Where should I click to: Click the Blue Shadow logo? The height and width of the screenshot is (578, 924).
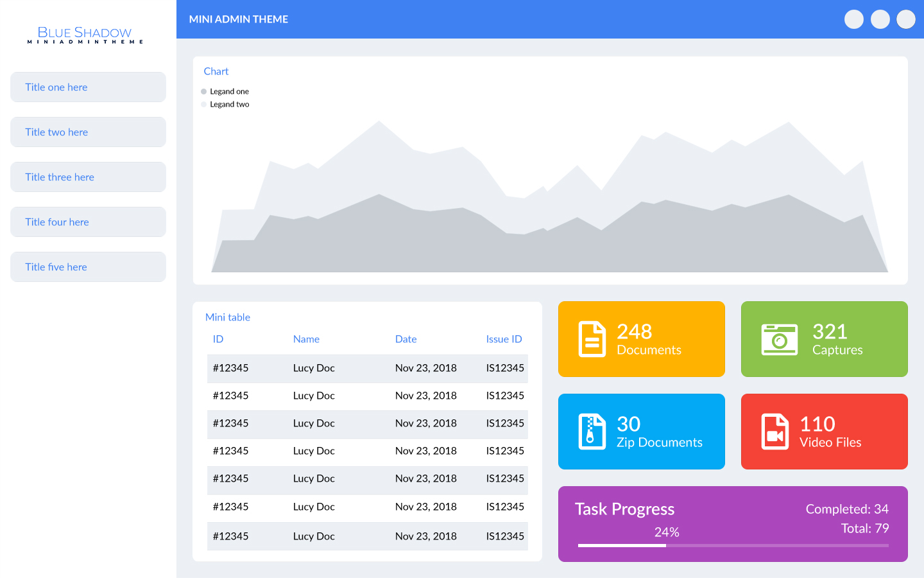[x=85, y=35]
